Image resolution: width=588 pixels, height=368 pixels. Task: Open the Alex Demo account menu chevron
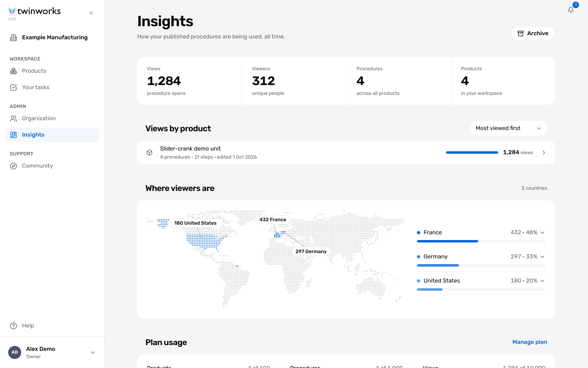coord(92,352)
